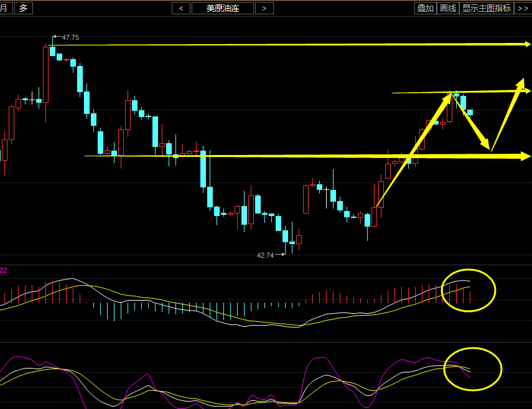532x409 pixels.
Task: Click the 47.75 high price label
Action: [70, 37]
